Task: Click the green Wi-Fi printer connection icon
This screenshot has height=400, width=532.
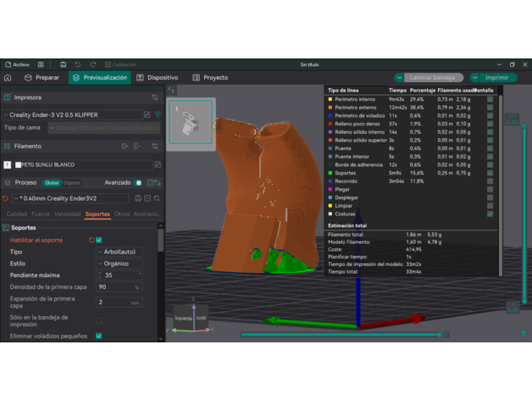Action: [x=158, y=114]
